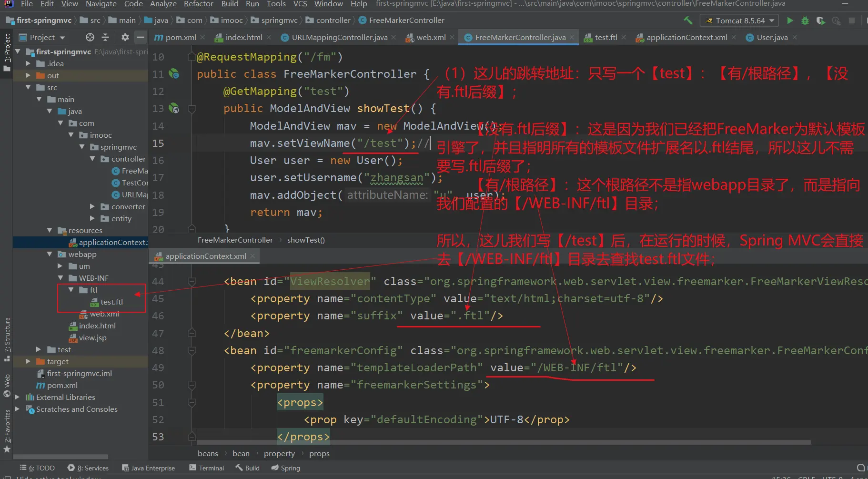Click the Debug bug icon

805,20
